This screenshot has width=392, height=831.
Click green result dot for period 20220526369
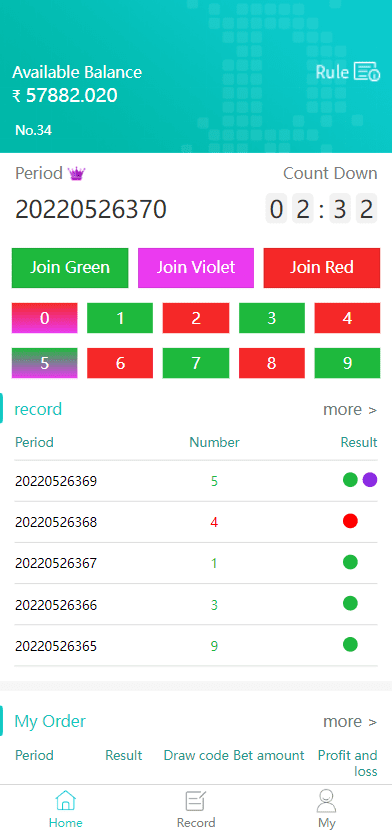coord(350,480)
